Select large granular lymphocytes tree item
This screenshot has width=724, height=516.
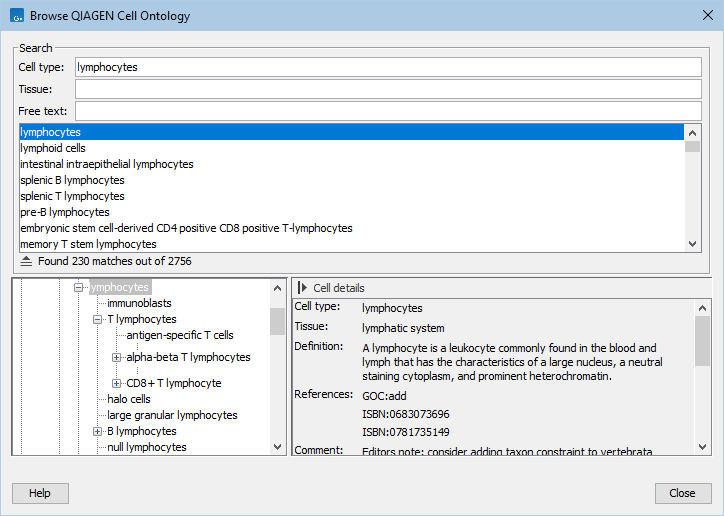tap(172, 415)
